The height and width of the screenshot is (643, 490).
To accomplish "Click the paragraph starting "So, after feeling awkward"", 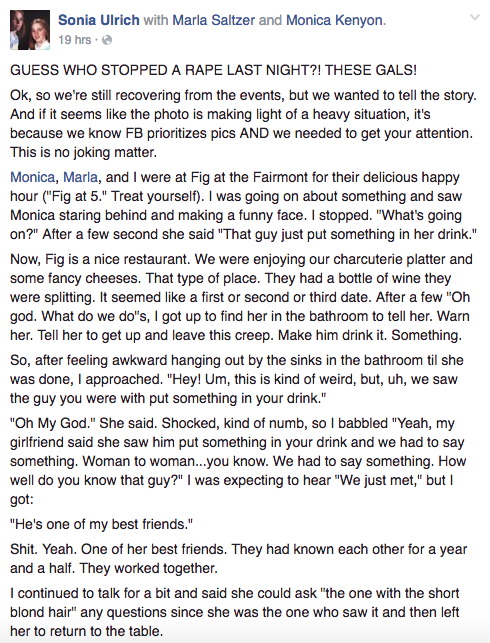I will pyautogui.click(x=237, y=379).
